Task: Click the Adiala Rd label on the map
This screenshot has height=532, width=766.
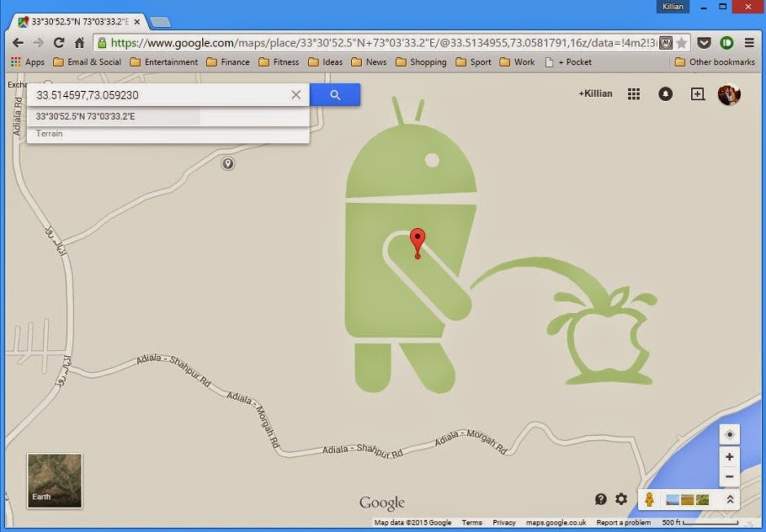Action: coord(17,117)
